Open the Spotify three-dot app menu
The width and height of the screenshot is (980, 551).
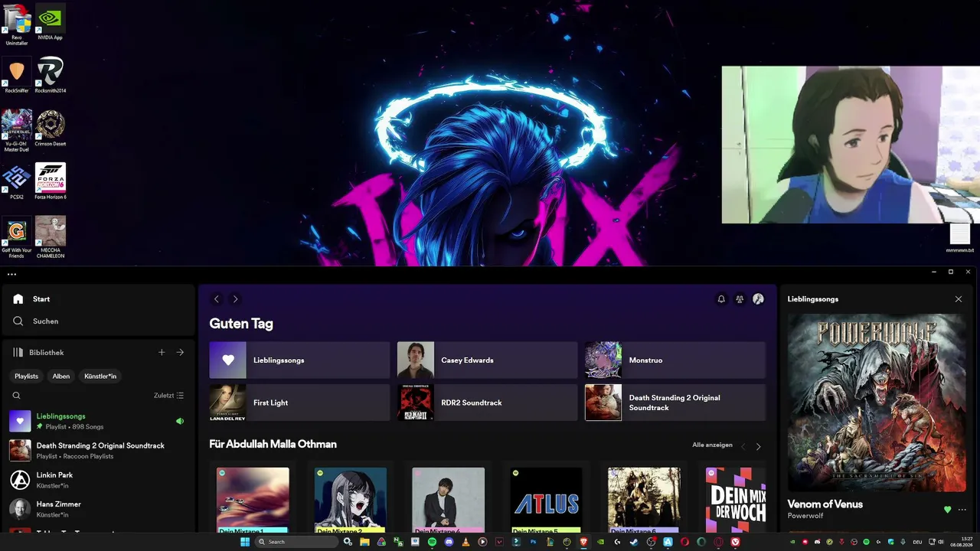[11, 274]
